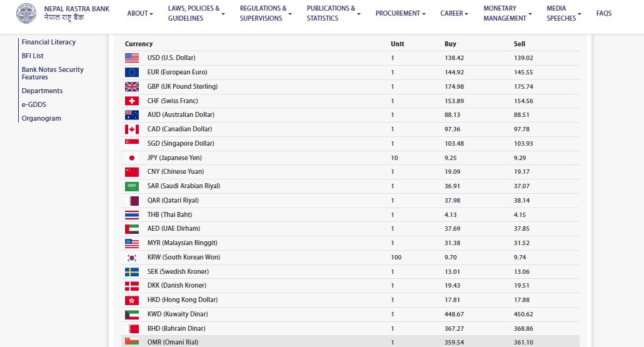
Task: Click the South Korean flag icon in KRW row
Action: [x=132, y=258]
